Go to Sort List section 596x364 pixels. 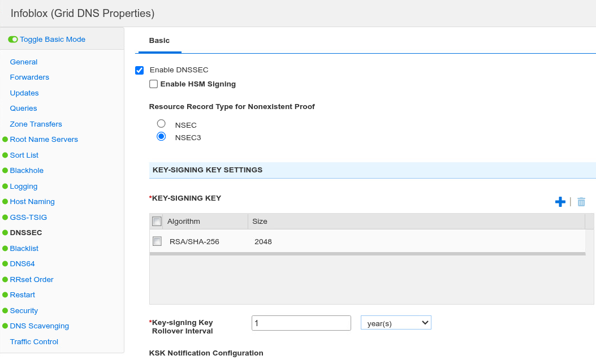point(24,155)
